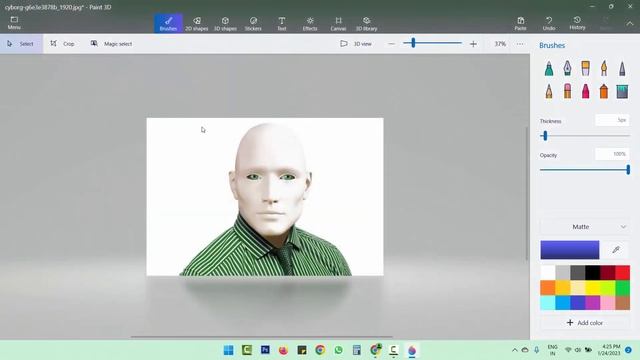The image size is (640, 360).
Task: Show hidden system tray icons
Action: click(x=514, y=350)
